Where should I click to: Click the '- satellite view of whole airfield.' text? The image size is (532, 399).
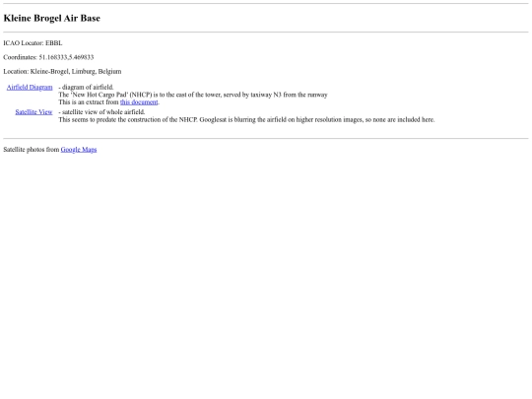pyautogui.click(x=101, y=112)
